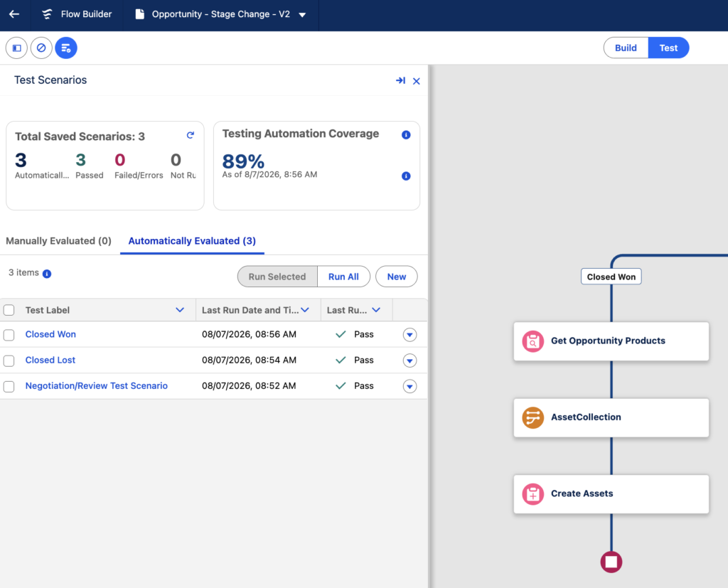Screen dimensions: 728x588
Task: Click the 89% coverage value
Action: (x=243, y=161)
